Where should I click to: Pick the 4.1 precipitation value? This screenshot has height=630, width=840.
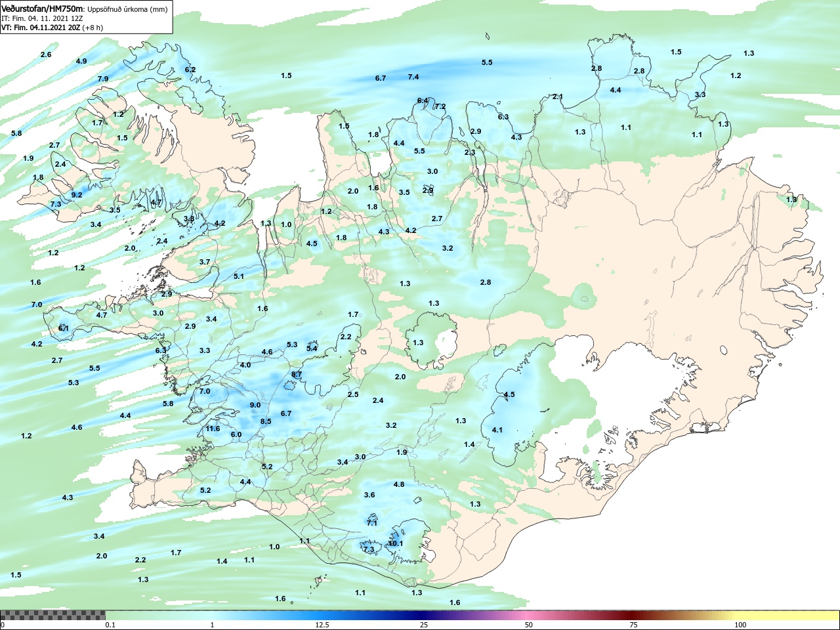click(x=497, y=430)
